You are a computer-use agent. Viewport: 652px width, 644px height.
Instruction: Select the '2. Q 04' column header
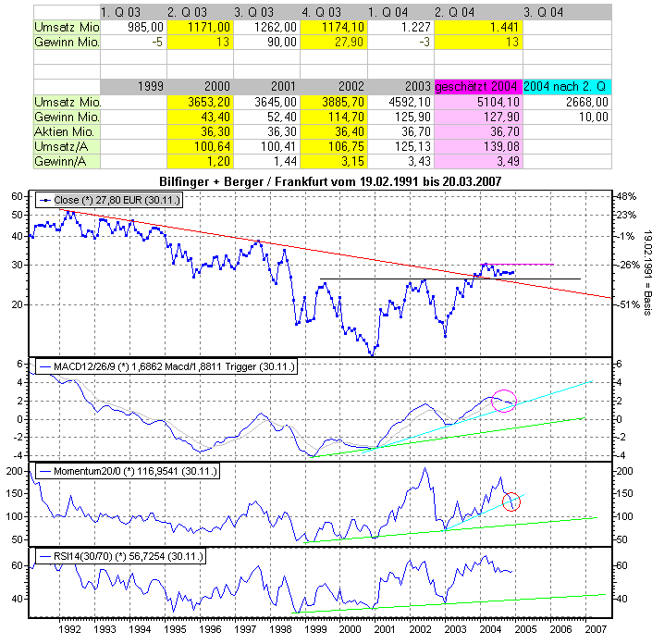coord(479,12)
